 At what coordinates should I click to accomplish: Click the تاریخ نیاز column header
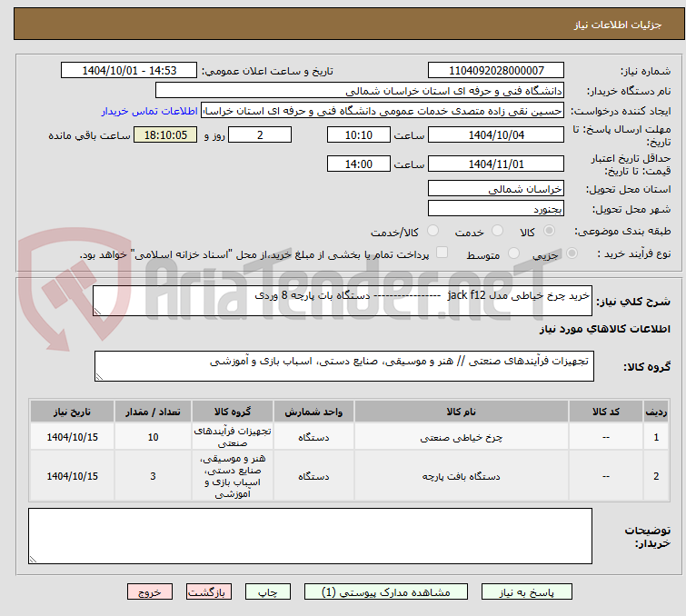coord(72,412)
